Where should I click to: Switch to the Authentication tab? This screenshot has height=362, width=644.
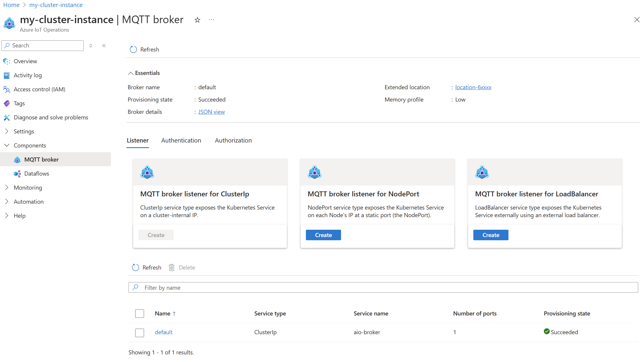182,140
